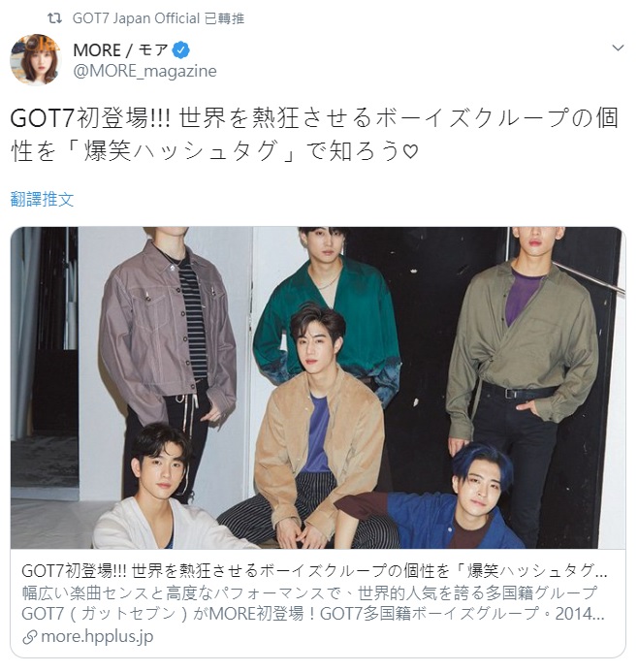This screenshot has height=672, width=638.
Task: Click the card description about 多国籍グループ
Action: tap(309, 593)
